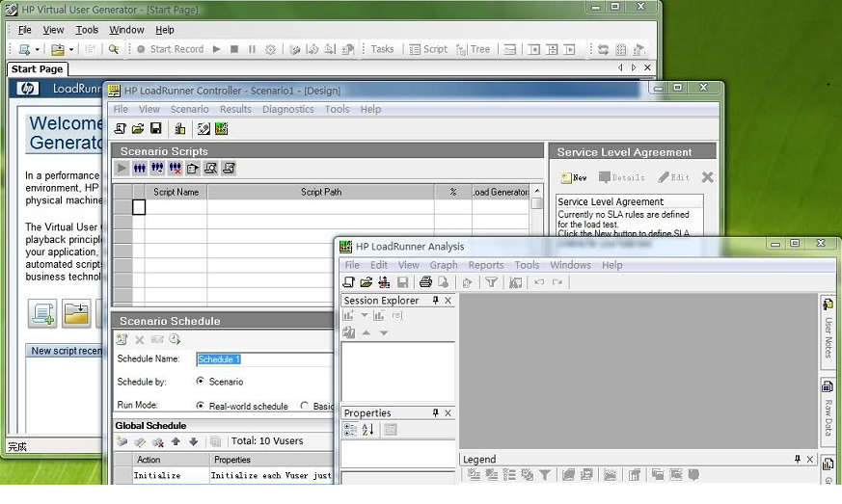Open Analysis Windows menu
The height and width of the screenshot is (504, 842).
[570, 265]
